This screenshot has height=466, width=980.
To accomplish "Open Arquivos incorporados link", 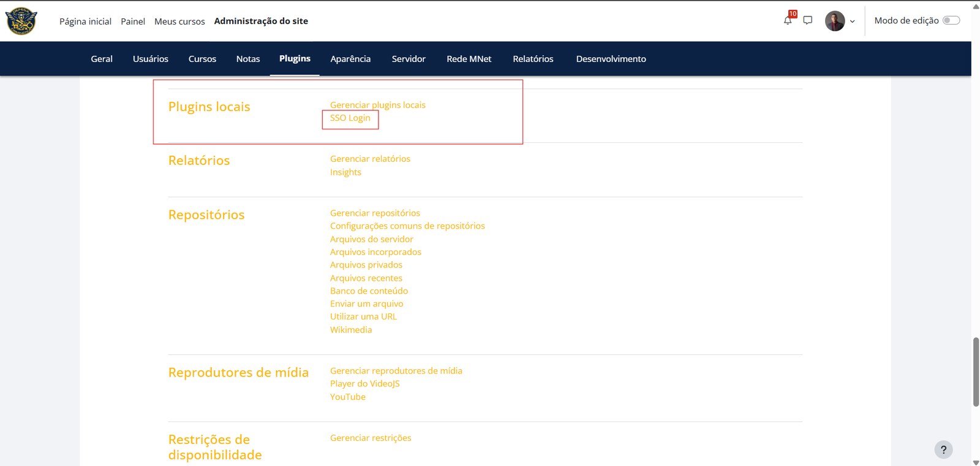I will click(375, 252).
